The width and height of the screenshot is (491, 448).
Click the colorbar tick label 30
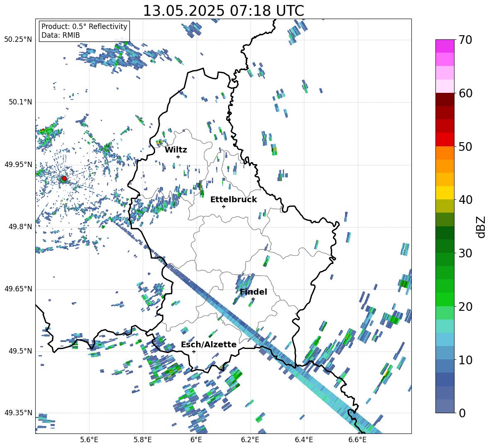465,253
